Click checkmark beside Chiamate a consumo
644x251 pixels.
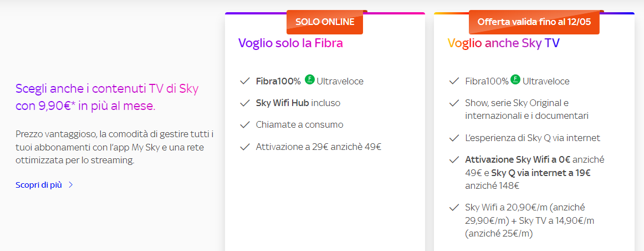pos(245,125)
